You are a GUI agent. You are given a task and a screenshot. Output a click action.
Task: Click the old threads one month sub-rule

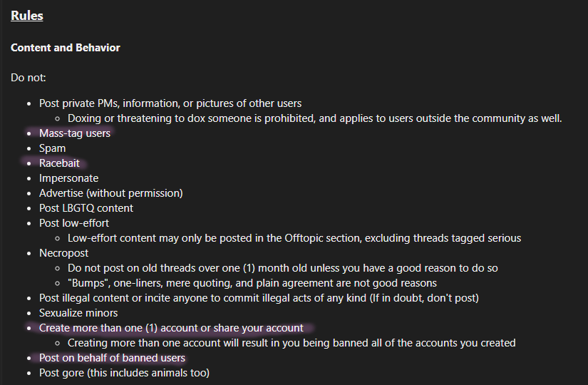(283, 268)
